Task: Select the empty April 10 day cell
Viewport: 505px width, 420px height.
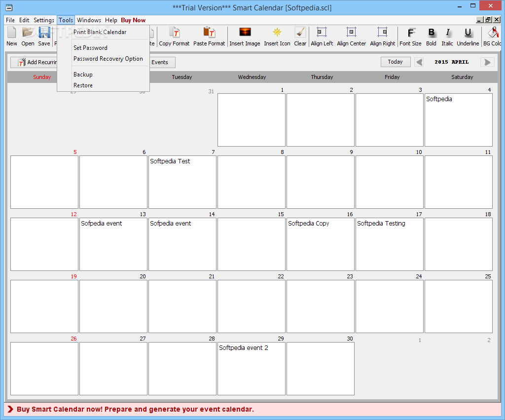Action: click(390, 182)
